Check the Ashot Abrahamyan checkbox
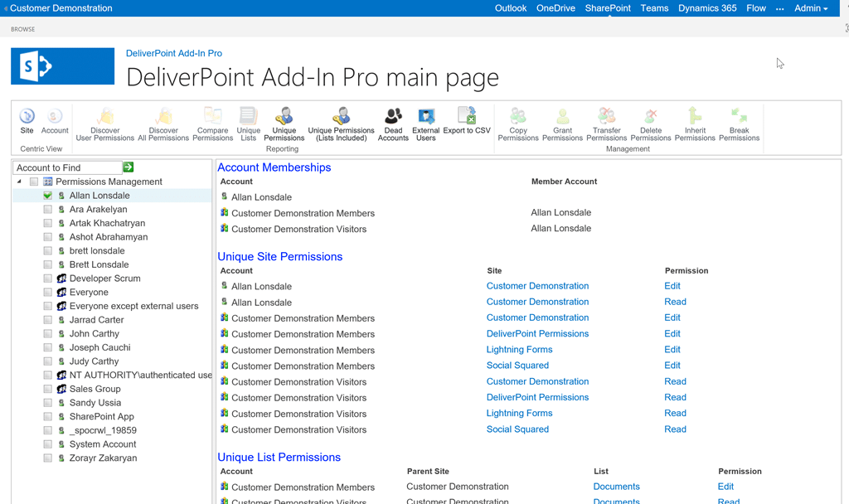 click(x=47, y=237)
